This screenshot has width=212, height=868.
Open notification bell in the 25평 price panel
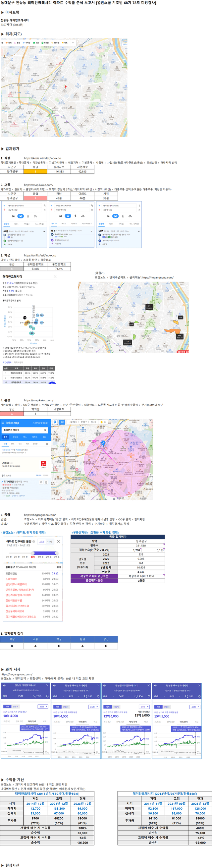point(47,696)
